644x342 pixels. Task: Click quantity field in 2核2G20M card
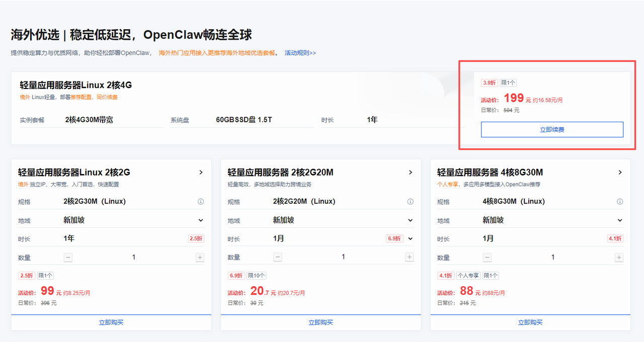(x=343, y=258)
